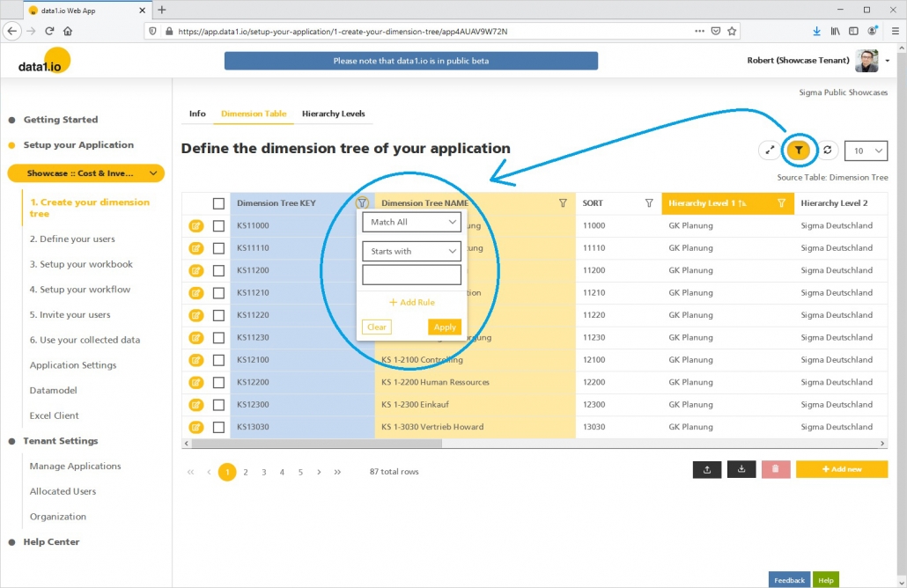
Task: Edit row KS11000 with pencil icon
Action: (x=195, y=226)
